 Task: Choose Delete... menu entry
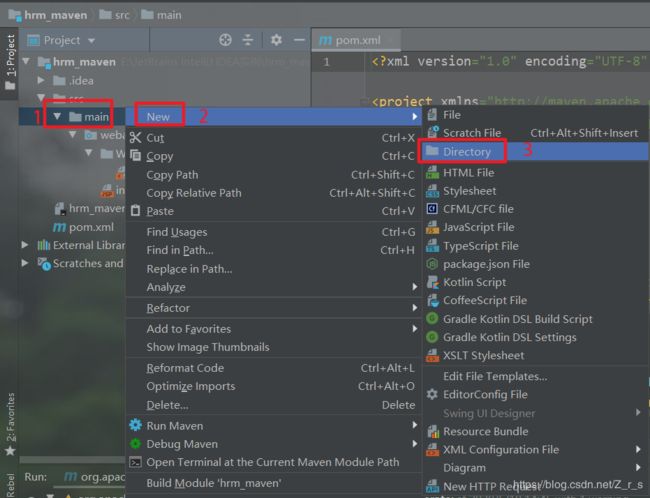click(274, 405)
